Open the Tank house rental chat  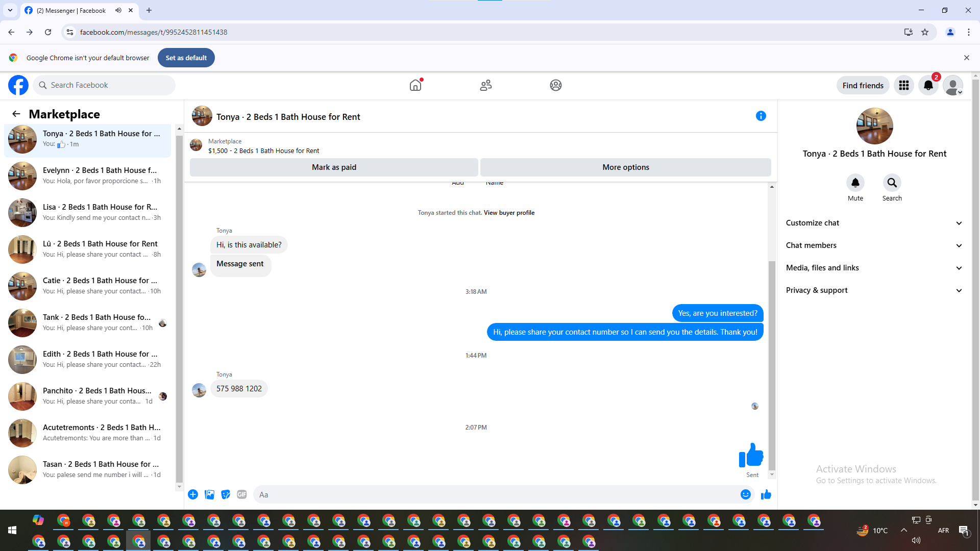88,322
